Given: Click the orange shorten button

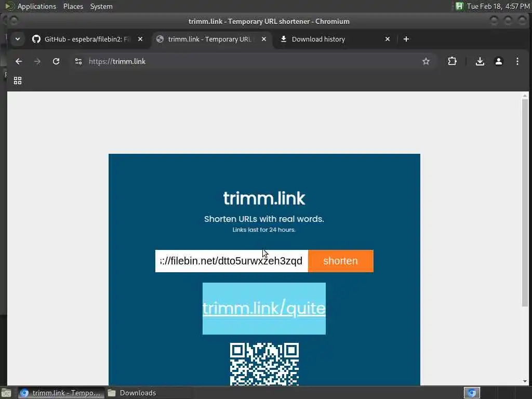Looking at the screenshot, I should 341,261.
